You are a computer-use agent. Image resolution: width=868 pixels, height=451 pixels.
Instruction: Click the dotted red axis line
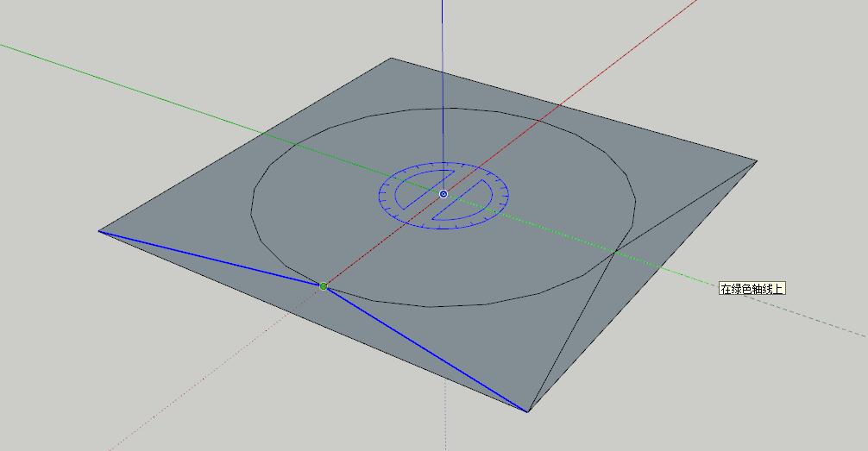[216, 373]
